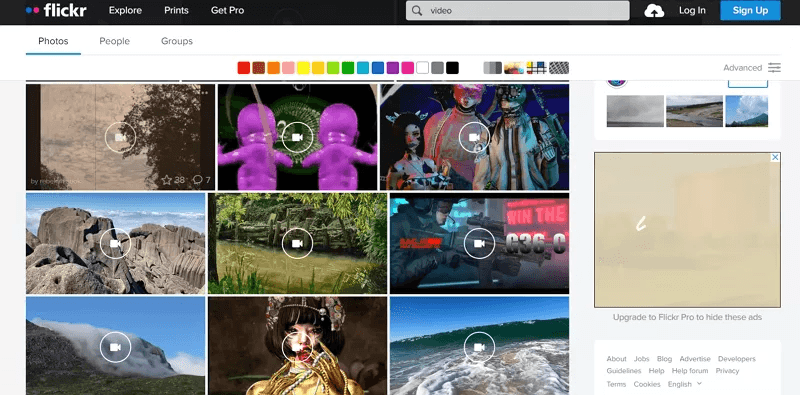Switch to the People tab
The image size is (800, 395).
pyautogui.click(x=114, y=41)
